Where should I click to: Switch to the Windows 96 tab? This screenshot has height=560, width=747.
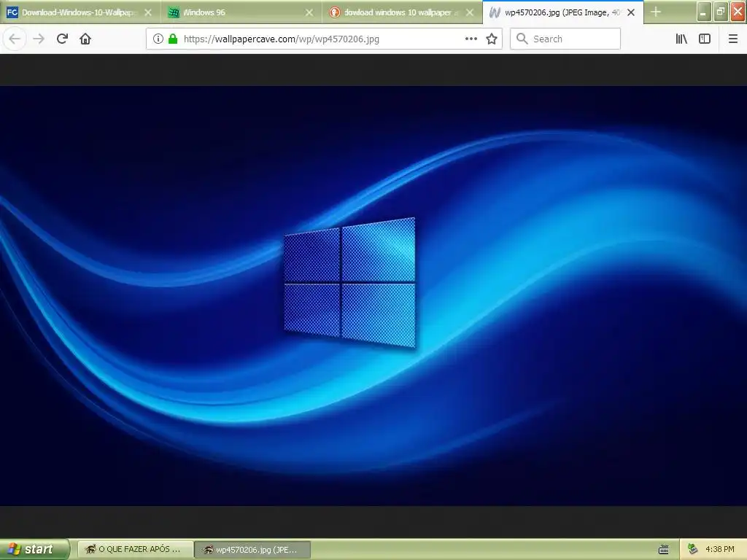click(241, 12)
